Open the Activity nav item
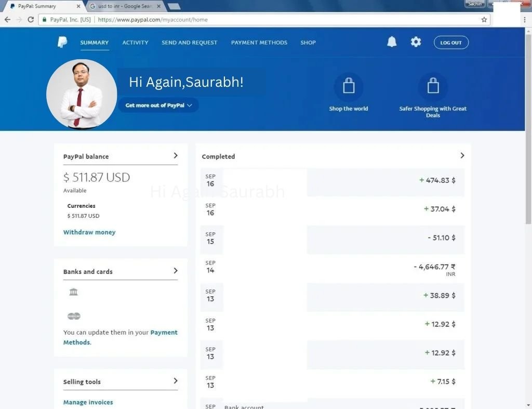The height and width of the screenshot is (409, 532). point(136,43)
